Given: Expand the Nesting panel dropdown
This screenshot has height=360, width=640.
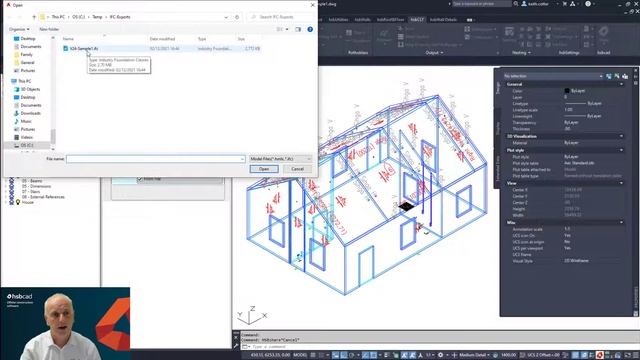Looking at the screenshot, I should pyautogui.click(x=521, y=53).
